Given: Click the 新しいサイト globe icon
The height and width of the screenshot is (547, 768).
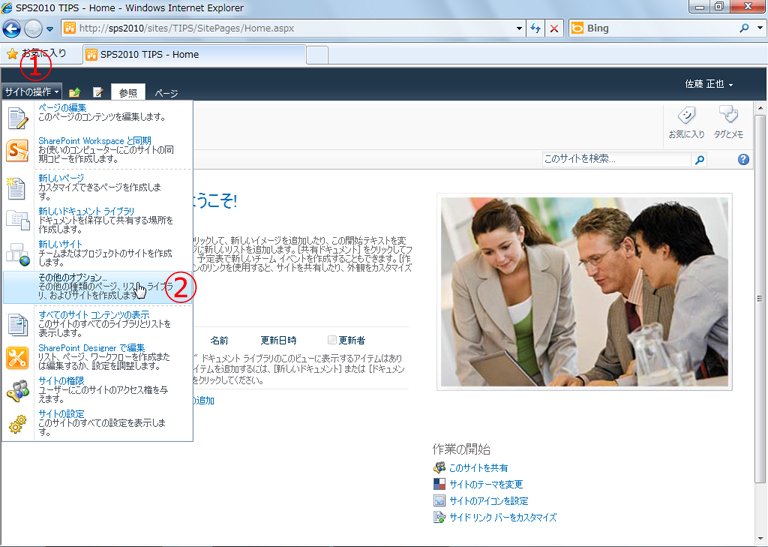Looking at the screenshot, I should (18, 254).
